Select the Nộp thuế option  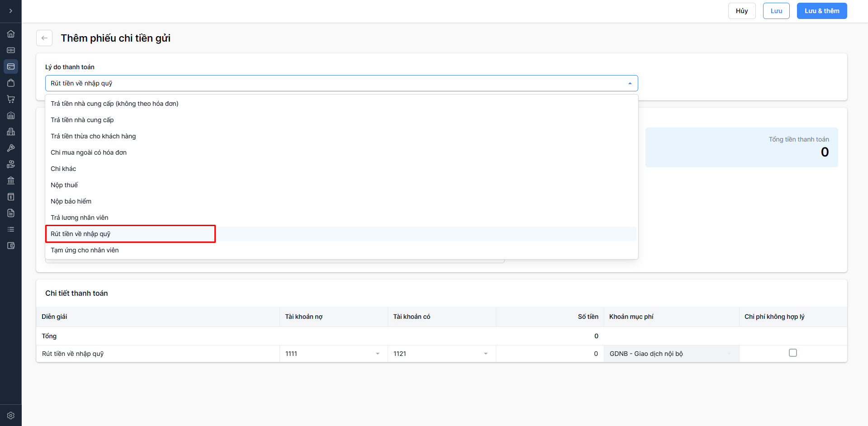(x=64, y=185)
